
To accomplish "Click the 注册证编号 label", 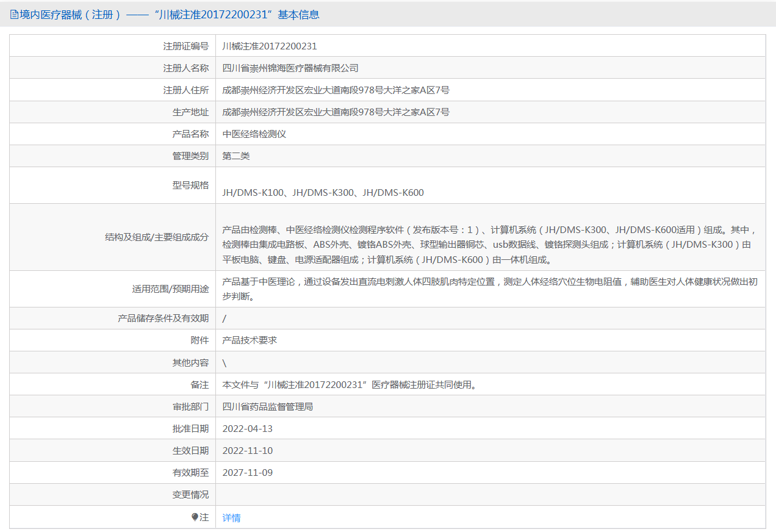I will pyautogui.click(x=185, y=46).
